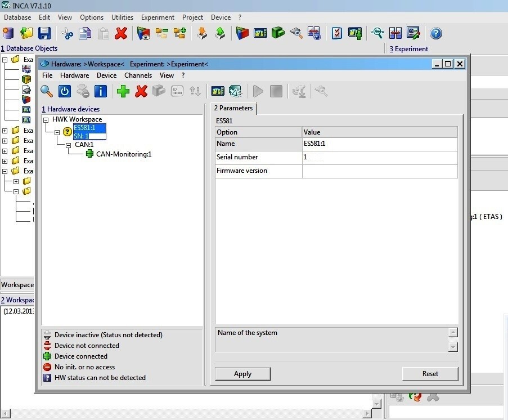This screenshot has height=420, width=508.
Task: Click the Save database diskette icon
Action: 44,33
